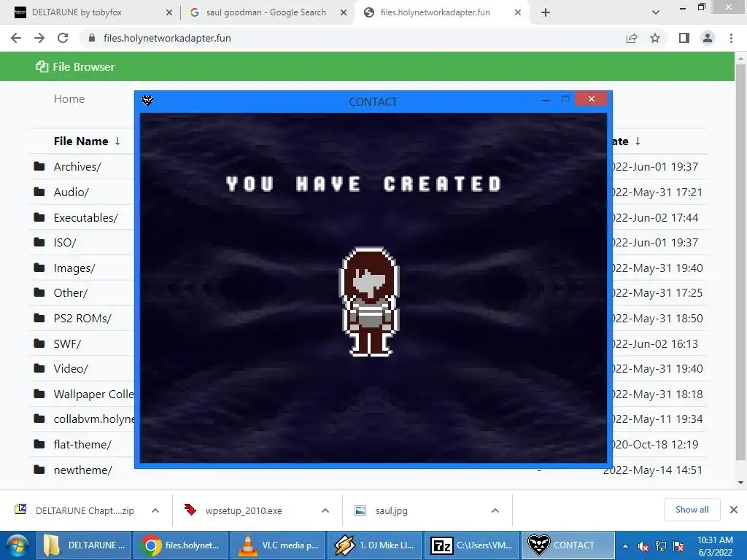This screenshot has height=560, width=747.
Task: Close the files.holynetworkadapter.fun tab
Action: 517,12
